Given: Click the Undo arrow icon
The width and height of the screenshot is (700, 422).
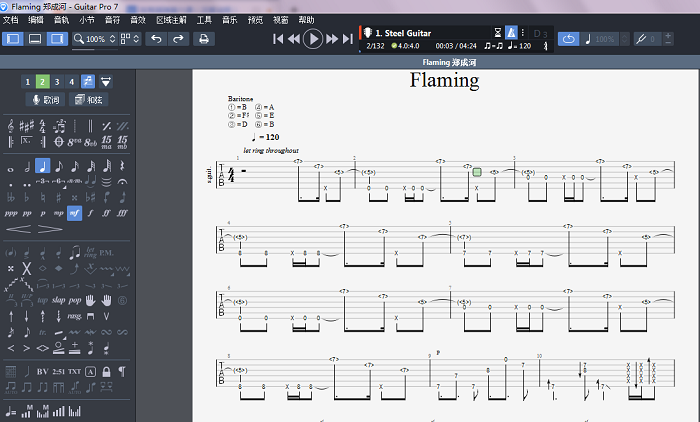Looking at the screenshot, I should [156, 39].
